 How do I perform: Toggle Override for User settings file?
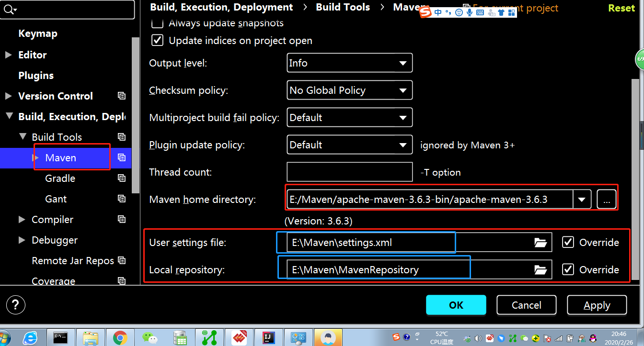click(x=568, y=242)
